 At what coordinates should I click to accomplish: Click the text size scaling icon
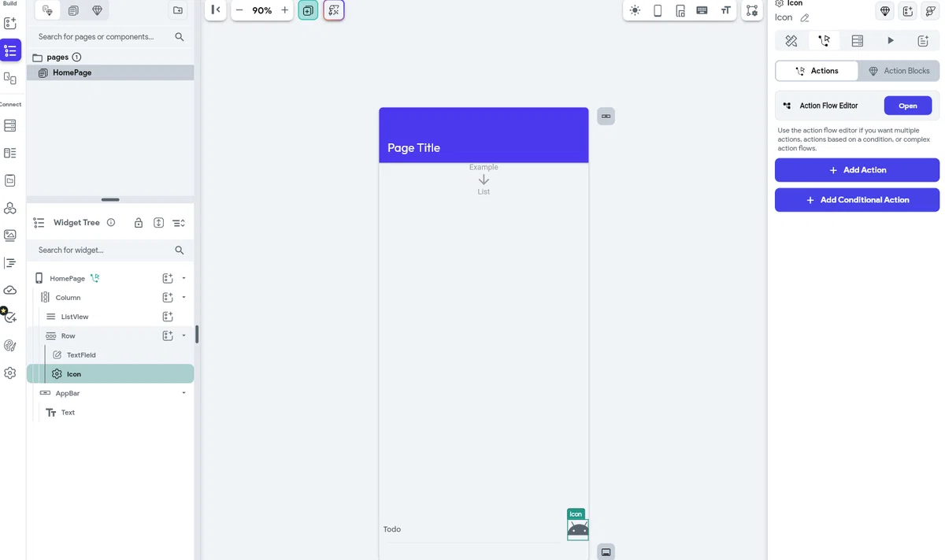(726, 10)
